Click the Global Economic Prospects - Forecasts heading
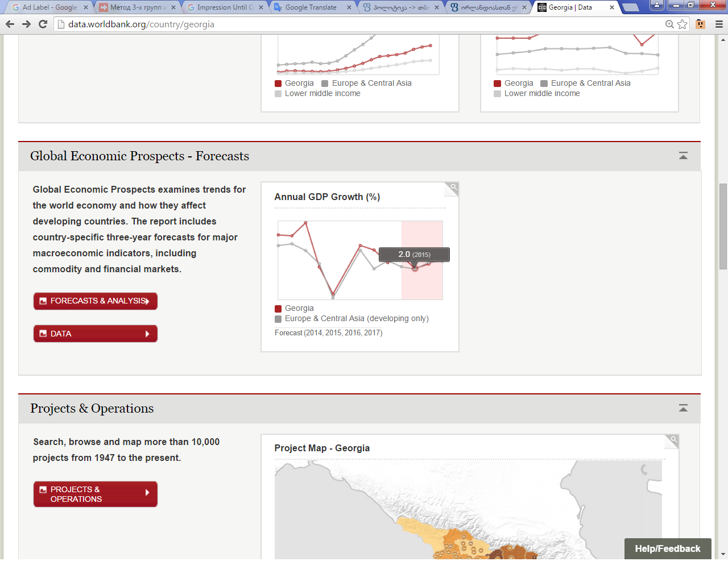The width and height of the screenshot is (728, 582). click(x=139, y=156)
